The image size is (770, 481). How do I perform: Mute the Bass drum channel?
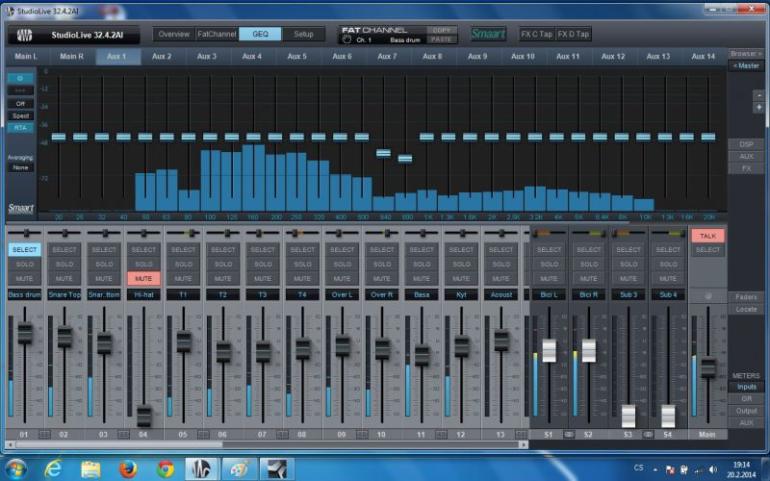tap(25, 279)
